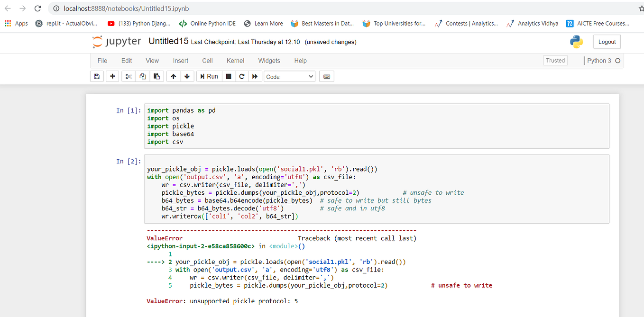Screen dimensions: 644x317
Task: Restart kernel and run all with fast-forward icon
Action: pos(255,76)
